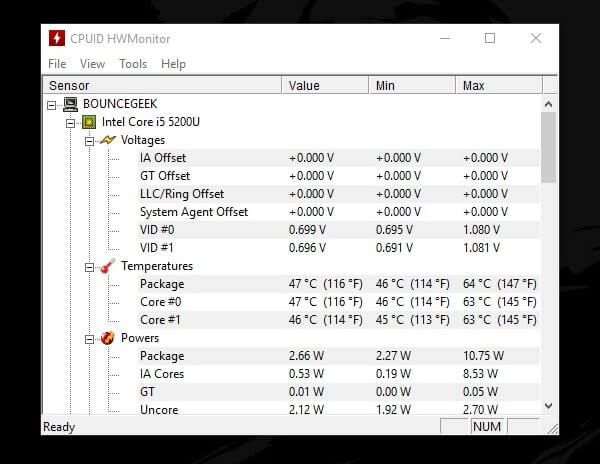
Task: Click the Intel Core i5 5200U label
Action: tap(150, 122)
